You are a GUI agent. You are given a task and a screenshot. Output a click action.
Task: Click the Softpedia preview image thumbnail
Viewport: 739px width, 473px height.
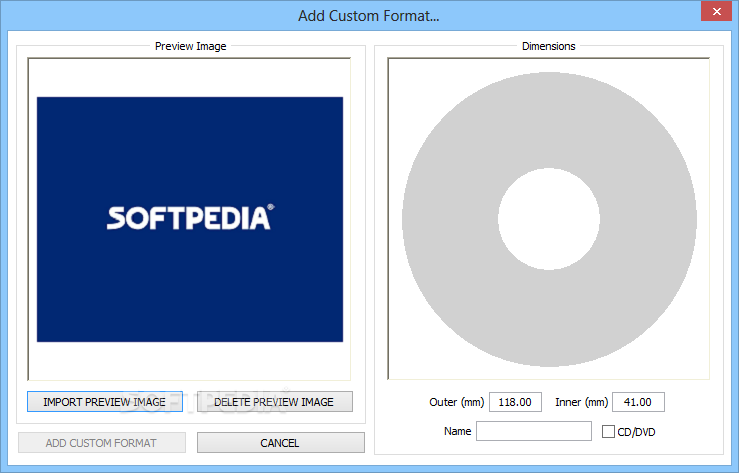(190, 220)
